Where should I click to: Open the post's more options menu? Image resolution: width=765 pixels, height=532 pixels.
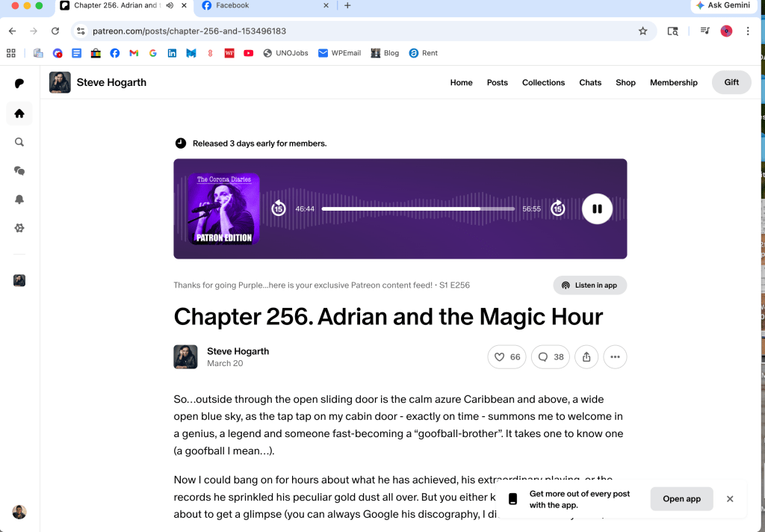tap(615, 357)
